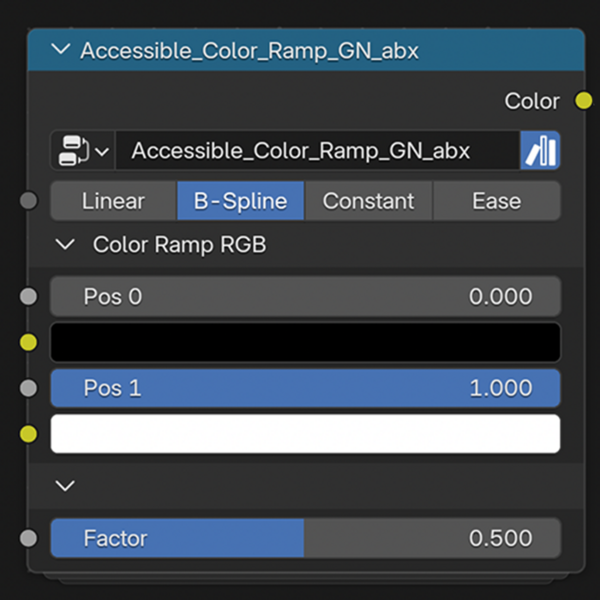The width and height of the screenshot is (600, 600).
Task: Open the black color swatch picker
Action: click(305, 342)
